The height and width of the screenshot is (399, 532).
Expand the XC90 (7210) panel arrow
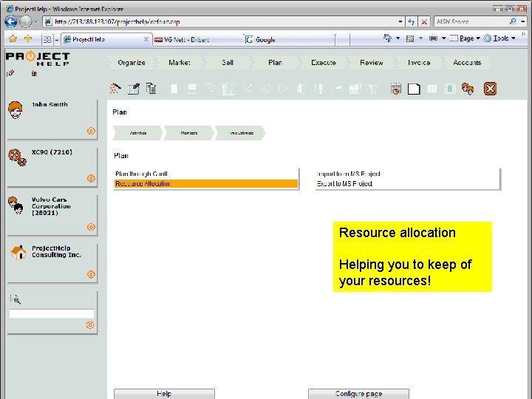coord(91,179)
